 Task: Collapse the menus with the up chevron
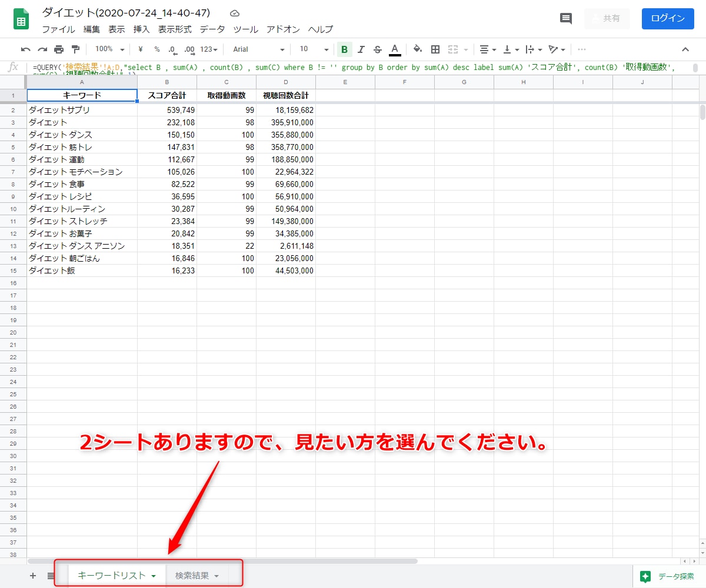coord(685,49)
